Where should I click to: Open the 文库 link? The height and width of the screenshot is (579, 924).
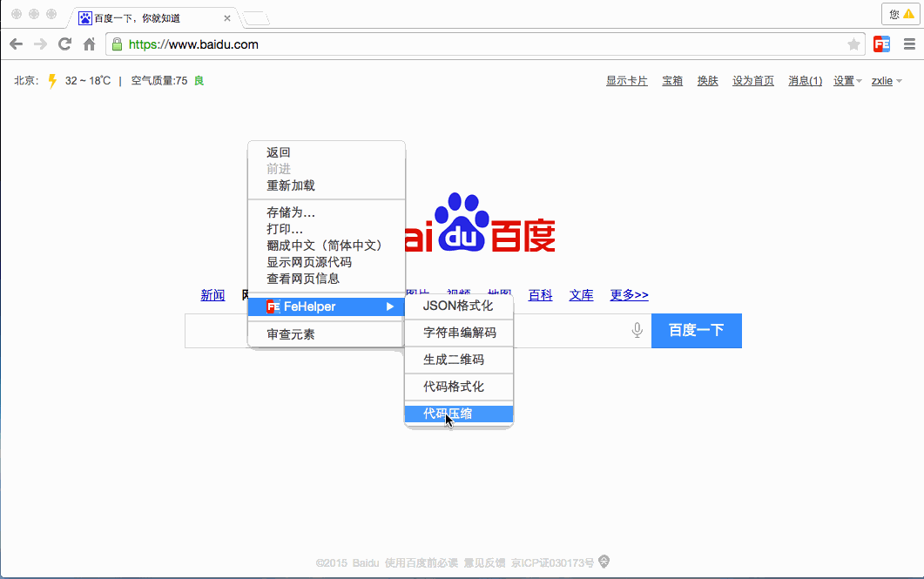(581, 295)
